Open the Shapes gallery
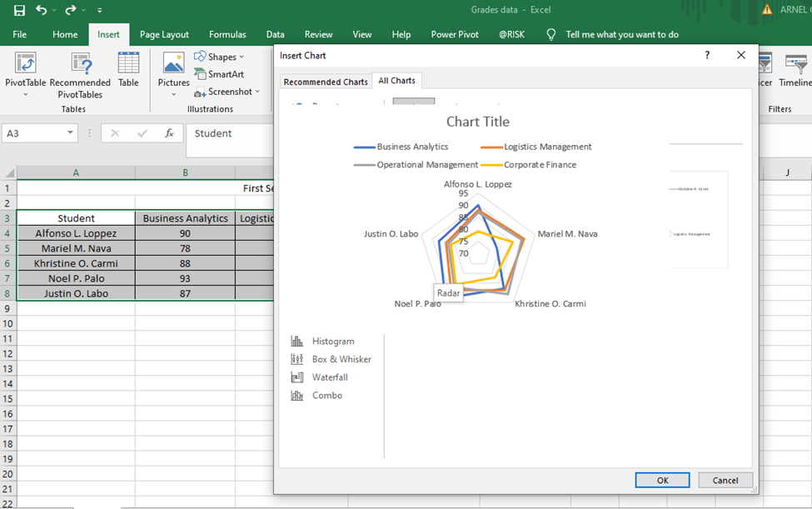Screen dimensions: 812x509 (x=219, y=57)
